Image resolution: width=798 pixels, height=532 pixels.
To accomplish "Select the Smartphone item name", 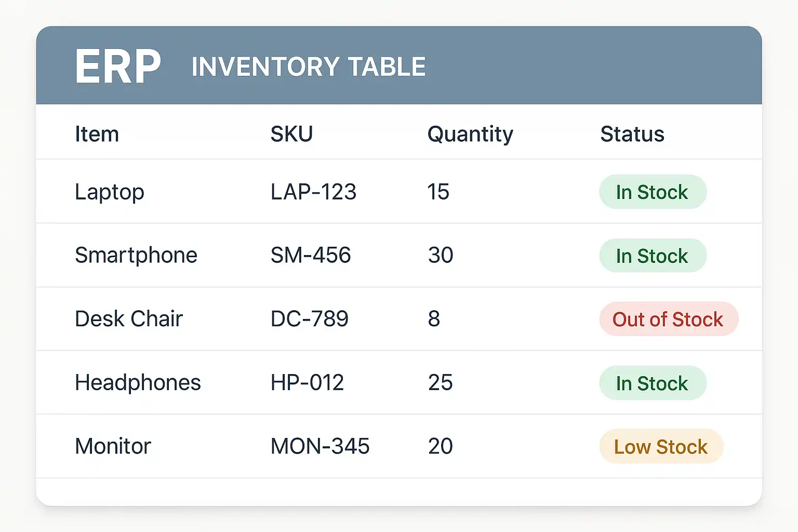I will click(x=136, y=255).
